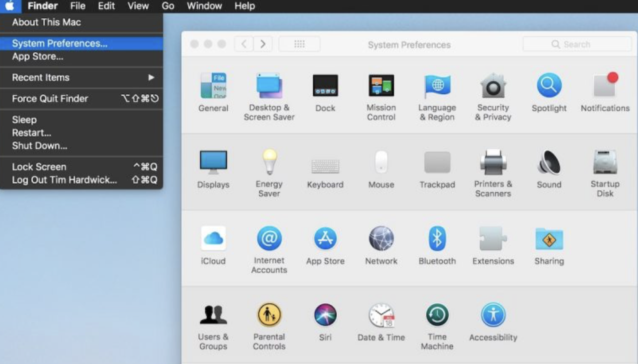Open Parental Controls preferences
Image resolution: width=638 pixels, height=364 pixels.
(x=269, y=314)
